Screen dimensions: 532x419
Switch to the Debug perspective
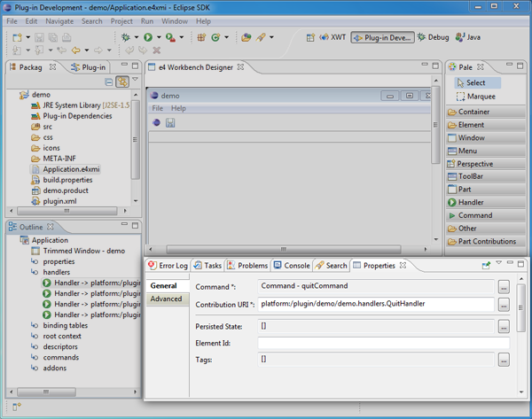[x=432, y=37]
